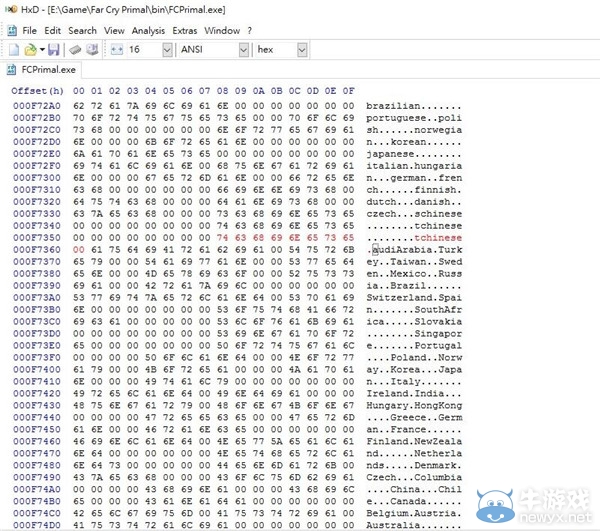This screenshot has height=531, width=600.
Task: Click the bytes-per-row width icon
Action: click(117, 50)
